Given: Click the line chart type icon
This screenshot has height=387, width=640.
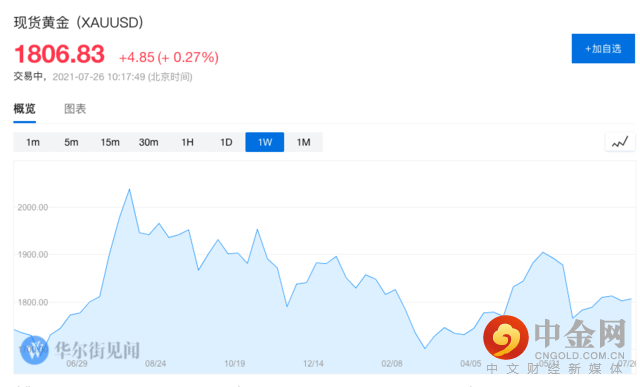Looking at the screenshot, I should [620, 142].
